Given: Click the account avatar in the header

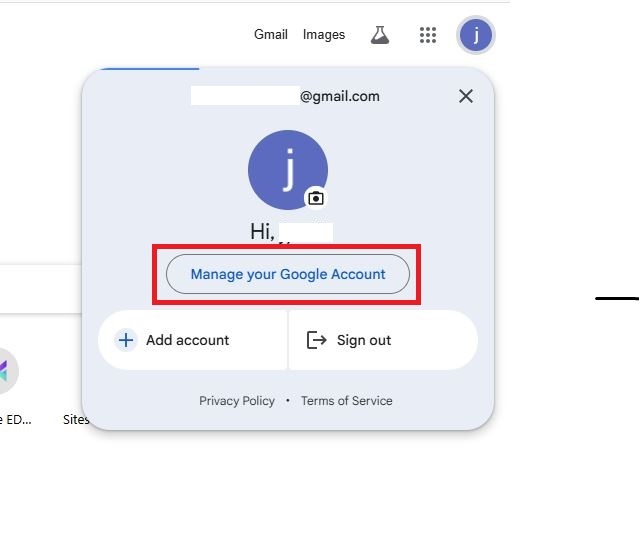Looking at the screenshot, I should pos(476,35).
